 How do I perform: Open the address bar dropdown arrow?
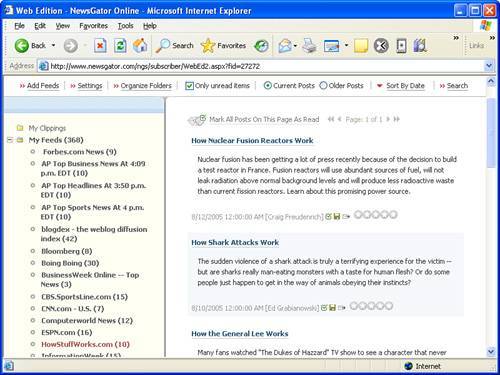489,66
